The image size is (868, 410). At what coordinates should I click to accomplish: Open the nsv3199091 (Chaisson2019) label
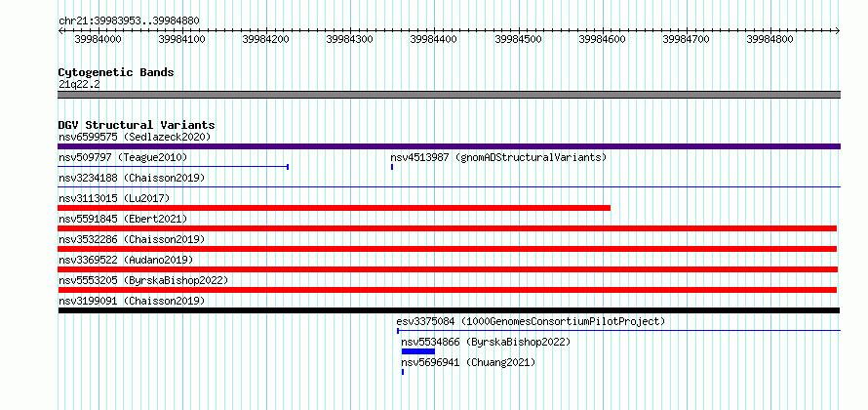(x=132, y=301)
